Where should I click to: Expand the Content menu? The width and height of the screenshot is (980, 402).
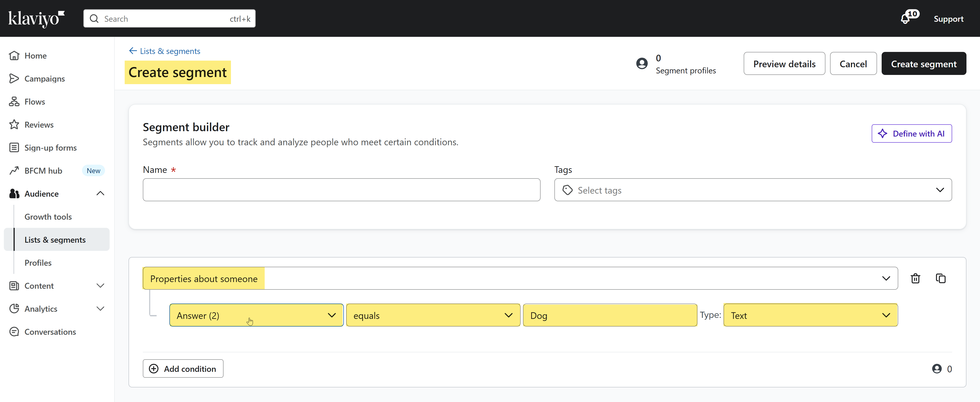100,286
